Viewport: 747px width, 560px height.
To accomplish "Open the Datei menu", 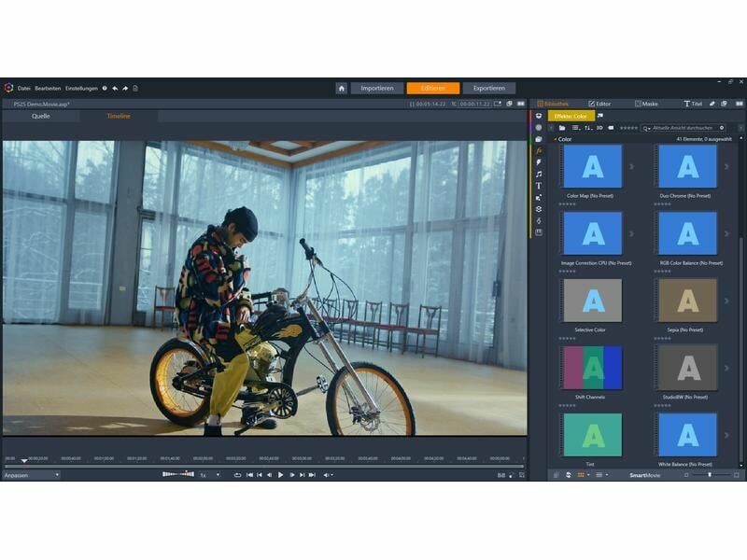I will pos(24,89).
